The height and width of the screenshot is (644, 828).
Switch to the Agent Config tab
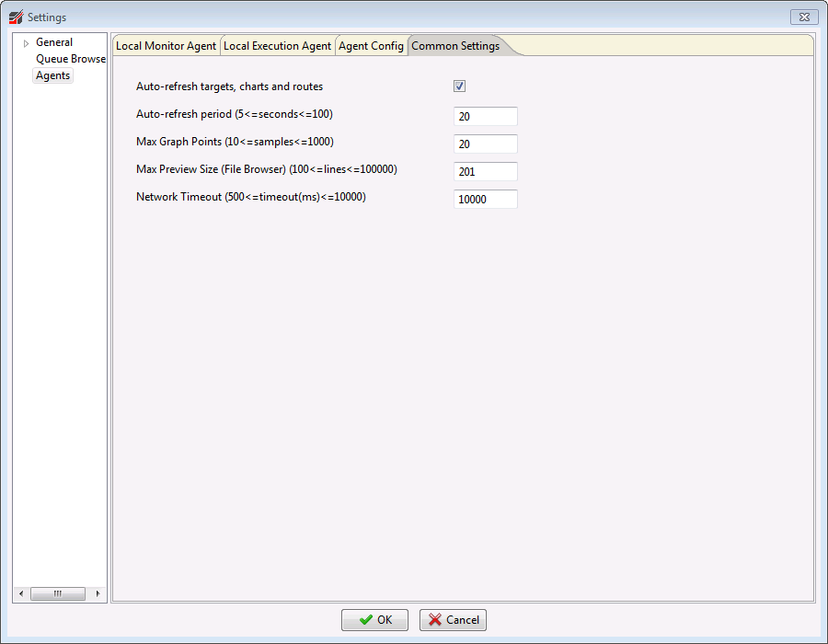[x=371, y=46]
